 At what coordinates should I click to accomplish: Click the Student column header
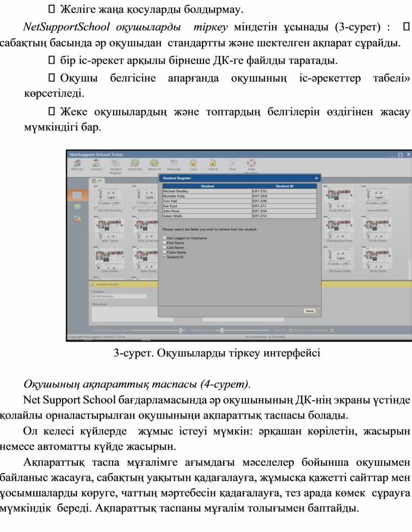(207, 186)
